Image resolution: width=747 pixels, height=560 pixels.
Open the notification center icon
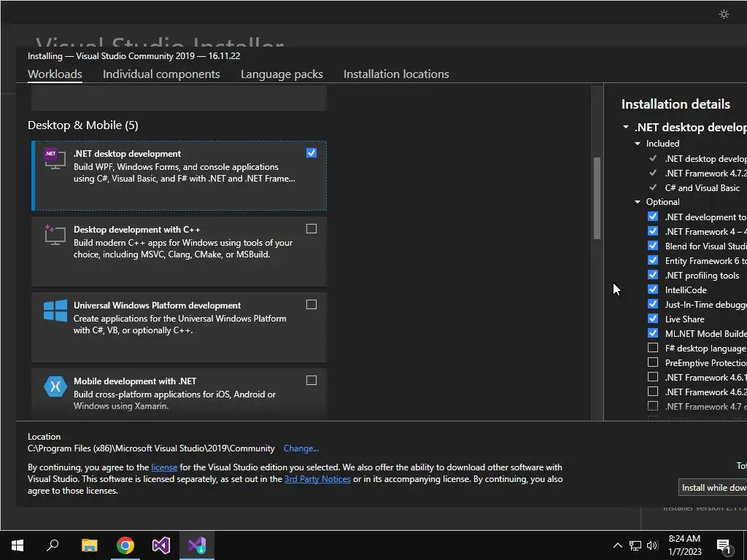[723, 545]
